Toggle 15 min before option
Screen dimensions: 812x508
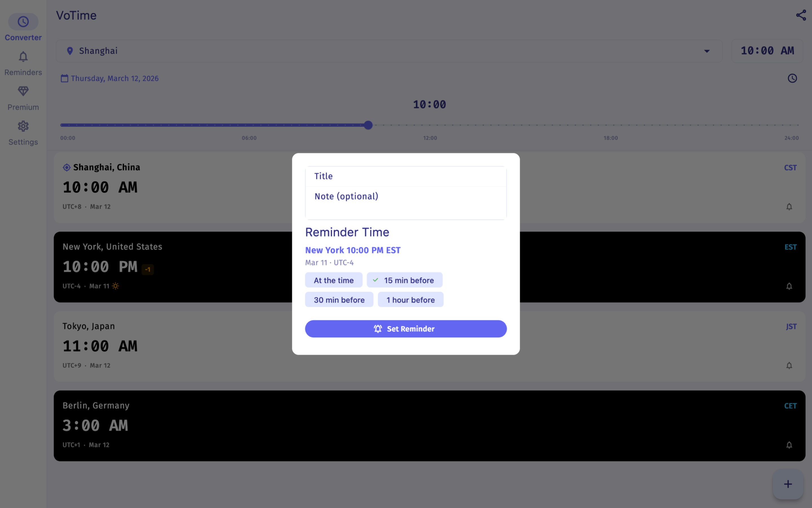pyautogui.click(x=404, y=280)
